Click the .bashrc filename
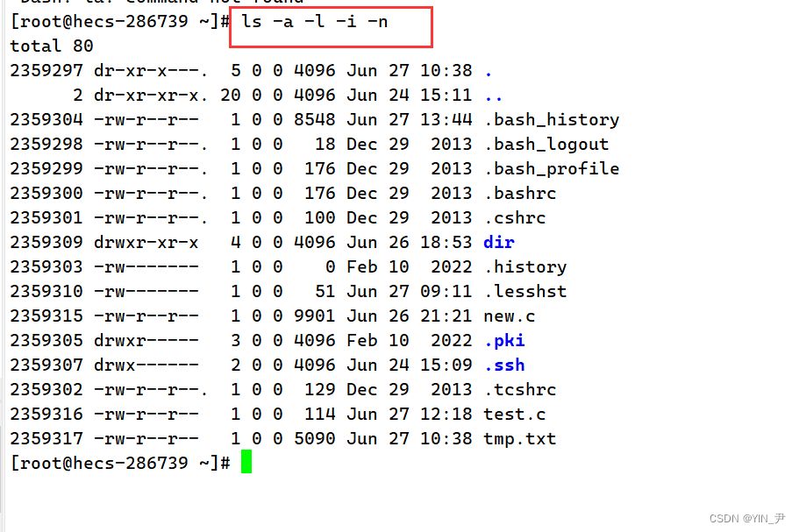799x532 pixels. tap(519, 193)
